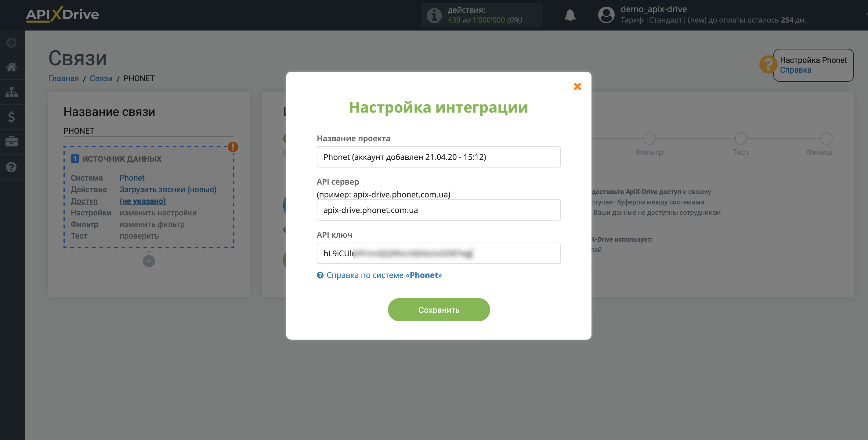Click into the API ключ field

point(439,253)
